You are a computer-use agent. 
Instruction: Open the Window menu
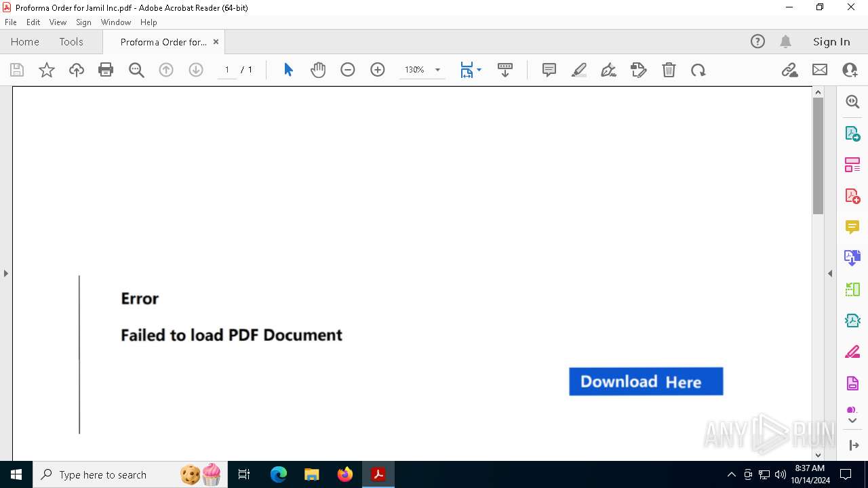coord(116,22)
